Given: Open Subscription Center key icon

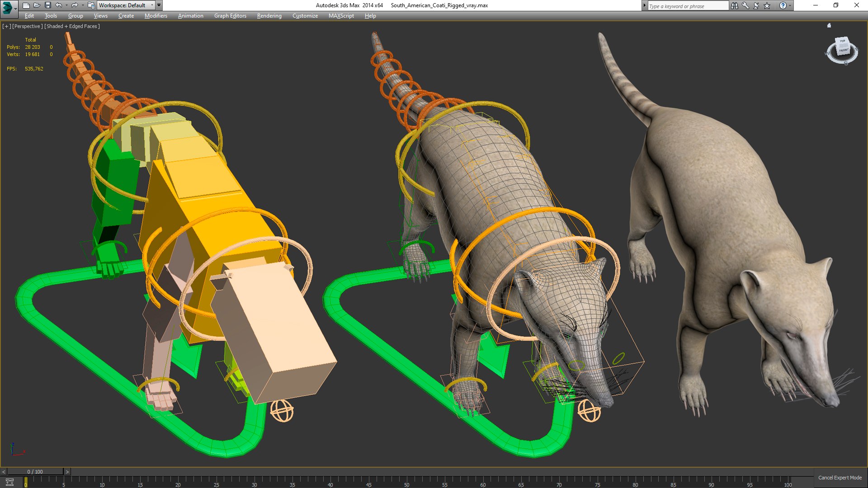Looking at the screenshot, I should 745,5.
